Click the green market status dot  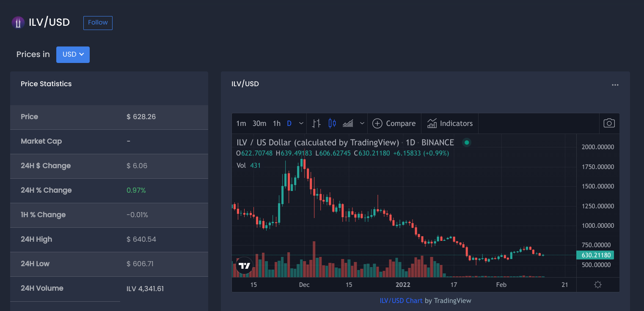[x=467, y=142]
